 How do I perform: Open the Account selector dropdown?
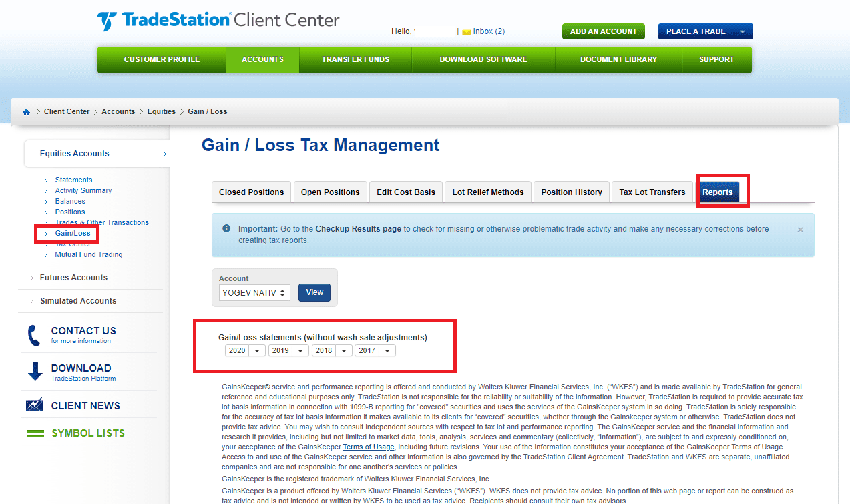click(254, 292)
